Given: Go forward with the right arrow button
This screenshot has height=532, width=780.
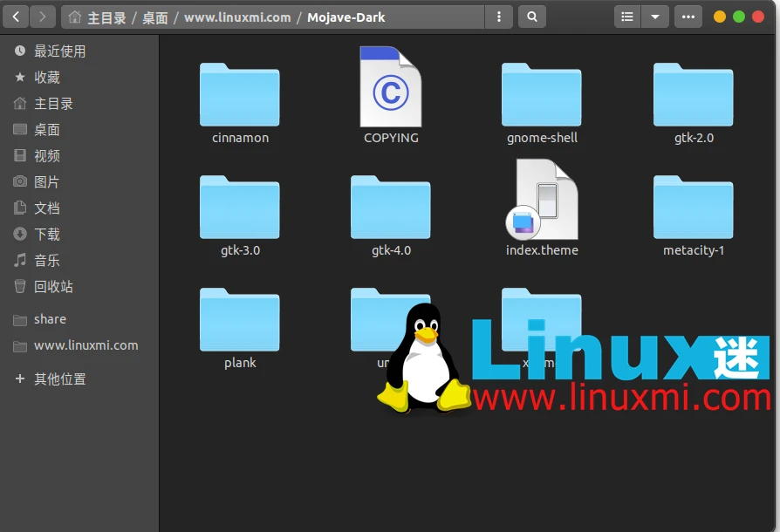Looking at the screenshot, I should click(42, 17).
